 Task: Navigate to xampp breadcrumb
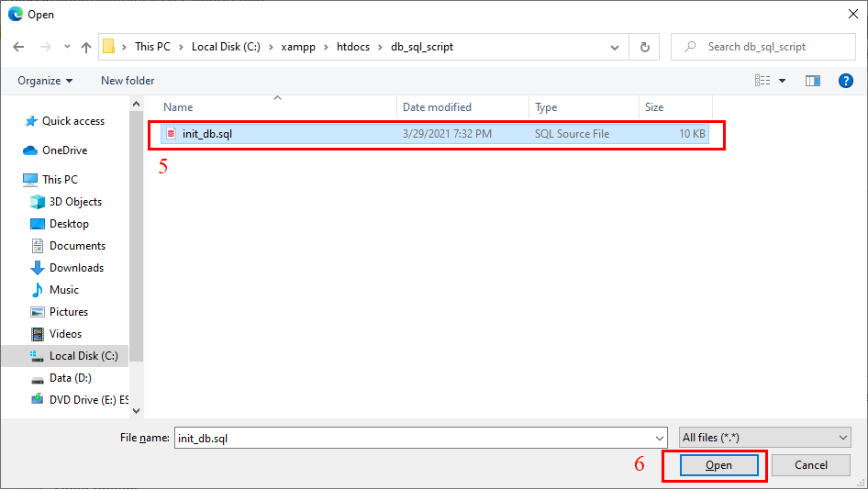[x=298, y=47]
